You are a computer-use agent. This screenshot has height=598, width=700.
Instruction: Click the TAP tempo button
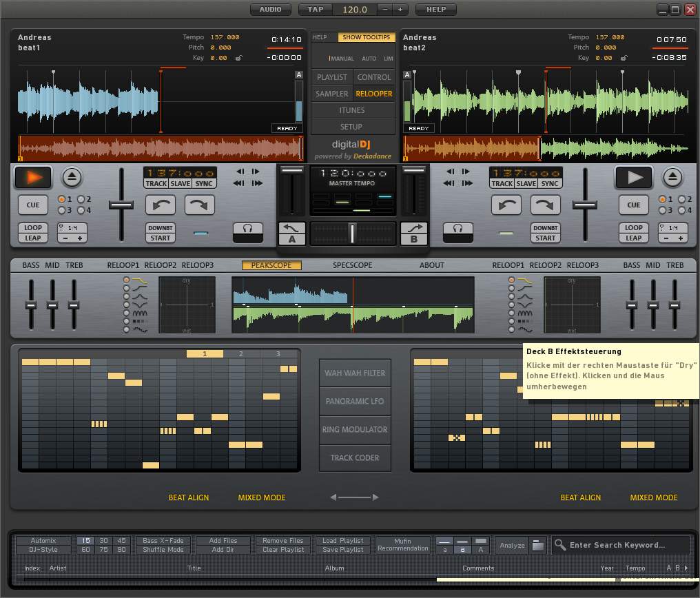(x=315, y=10)
